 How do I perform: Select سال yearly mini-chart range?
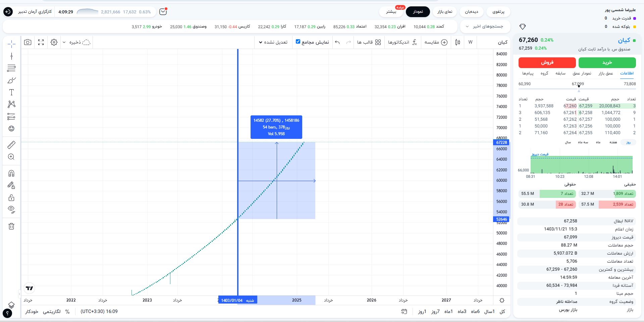click(x=568, y=142)
